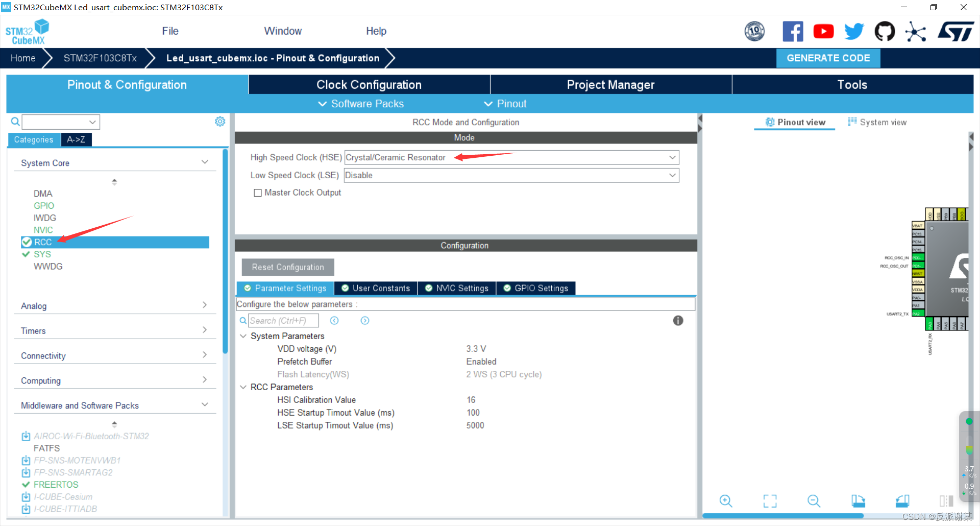Click the parameter search magnifier icon
The width and height of the screenshot is (980, 526).
[x=243, y=321]
